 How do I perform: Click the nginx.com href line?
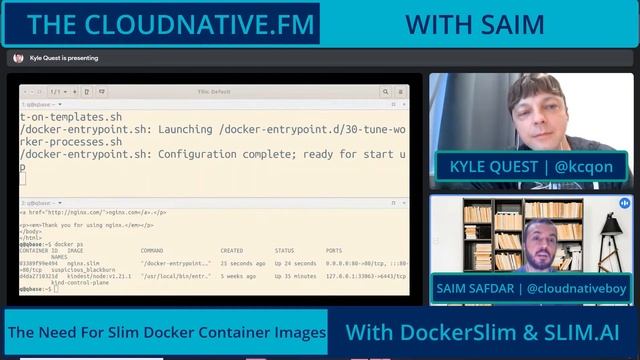[x=93, y=213]
